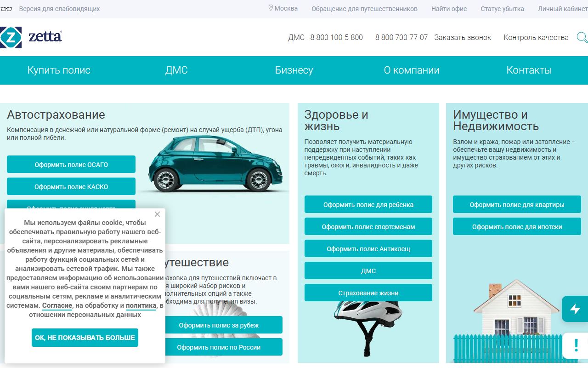This screenshot has height=368, width=588.
Task: Open the search magnifier icon
Action: coord(582,37)
